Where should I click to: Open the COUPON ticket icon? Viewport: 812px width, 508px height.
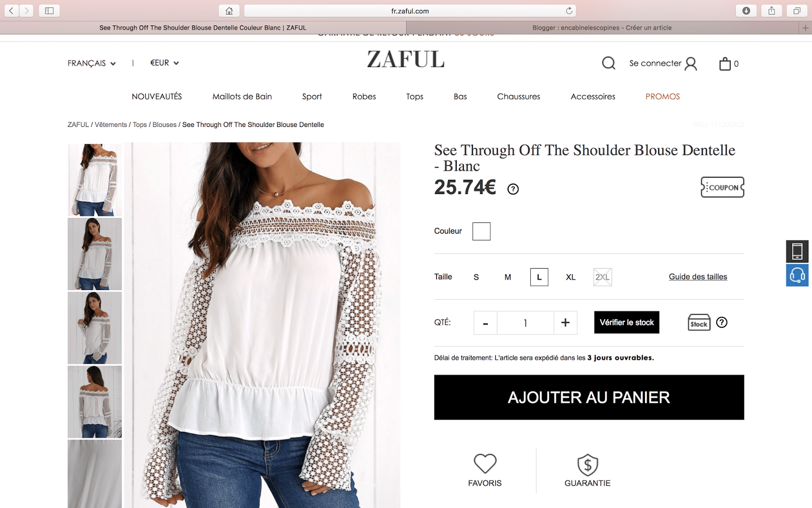point(722,187)
